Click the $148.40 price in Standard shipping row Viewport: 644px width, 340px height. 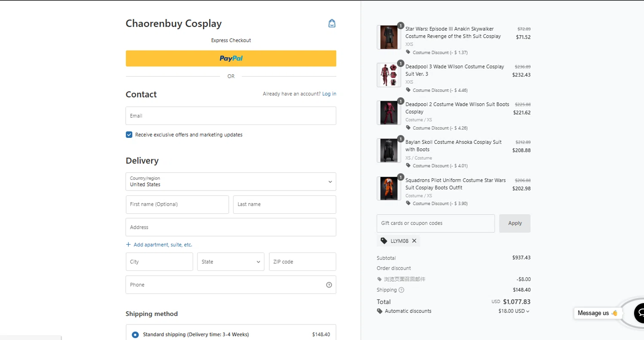point(321,334)
